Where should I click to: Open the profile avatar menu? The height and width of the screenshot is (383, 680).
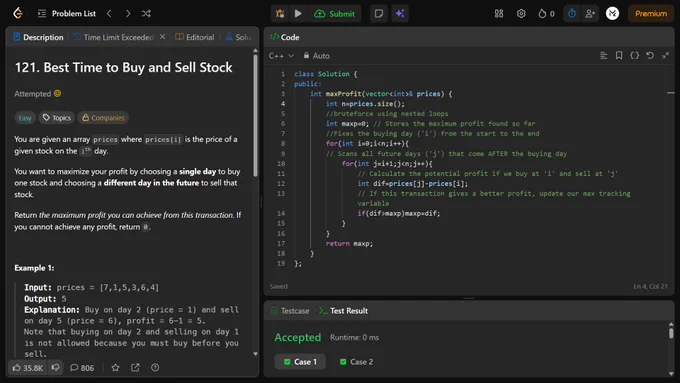click(x=612, y=13)
